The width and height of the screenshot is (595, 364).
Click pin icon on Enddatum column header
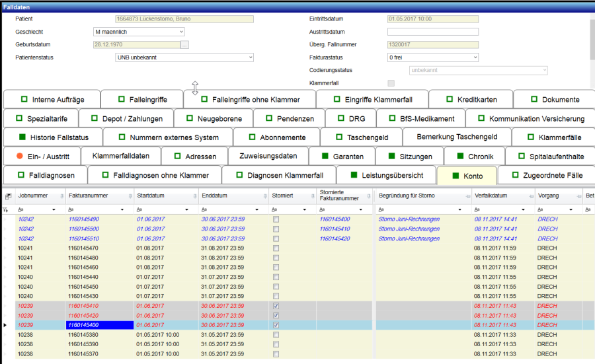pyautogui.click(x=264, y=196)
